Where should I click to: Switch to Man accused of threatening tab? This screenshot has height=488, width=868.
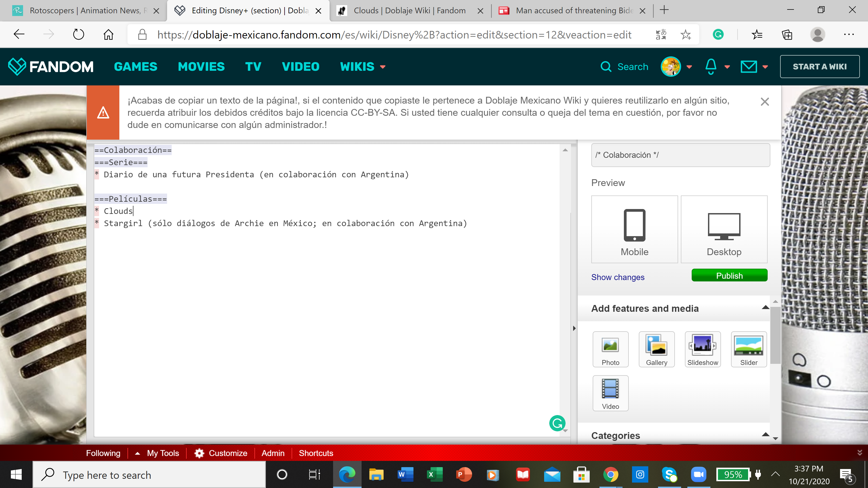(572, 11)
